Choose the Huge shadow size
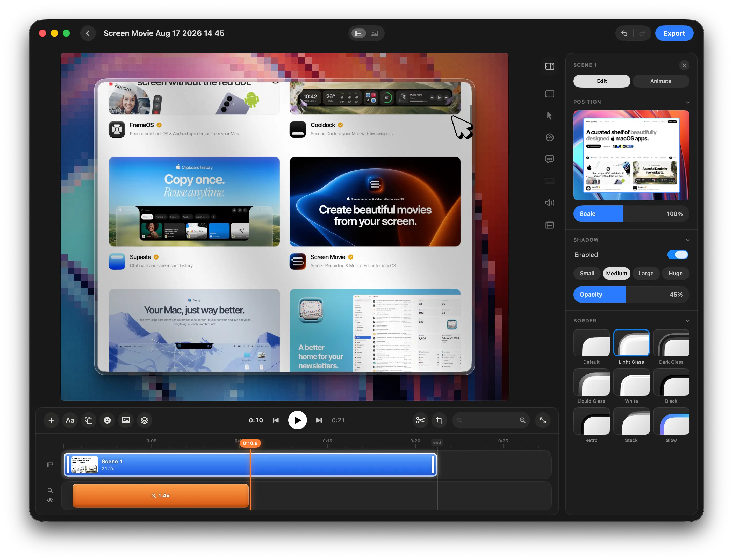The width and height of the screenshot is (733, 560). 675,273
